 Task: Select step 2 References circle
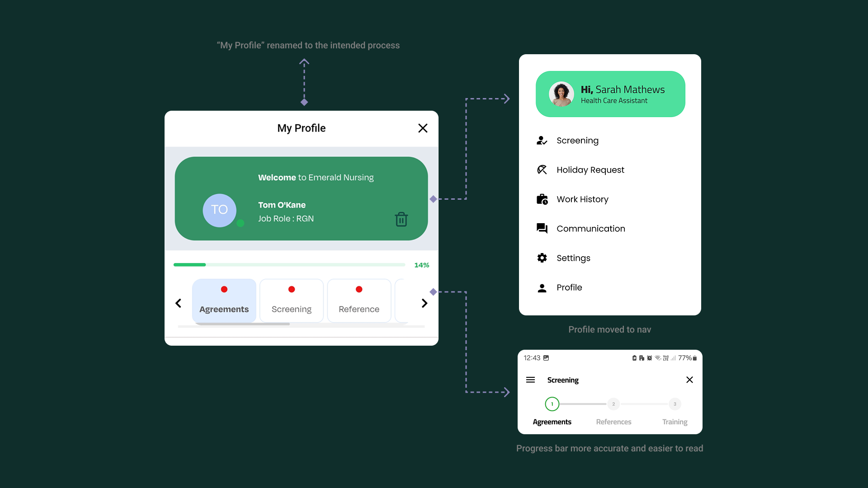click(x=613, y=404)
